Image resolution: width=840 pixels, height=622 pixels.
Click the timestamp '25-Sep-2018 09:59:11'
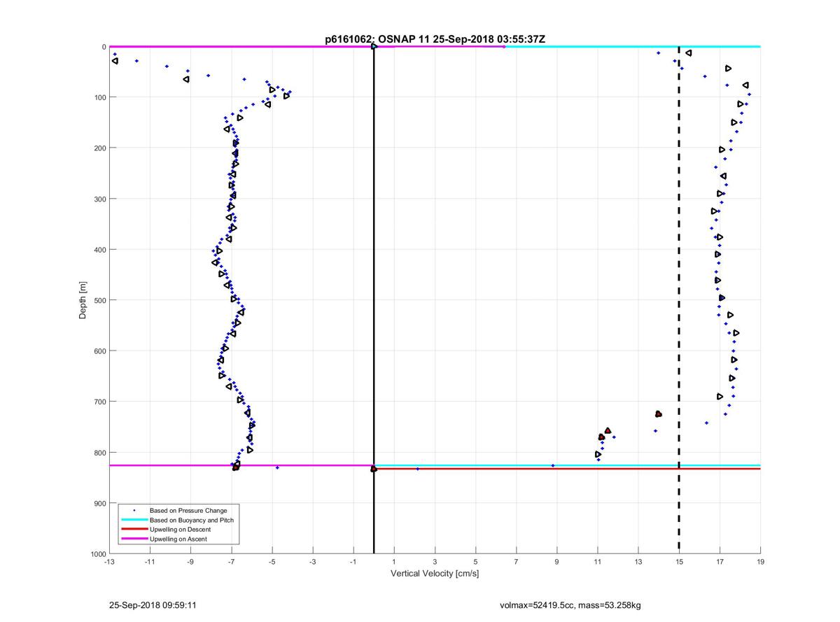click(x=152, y=605)
